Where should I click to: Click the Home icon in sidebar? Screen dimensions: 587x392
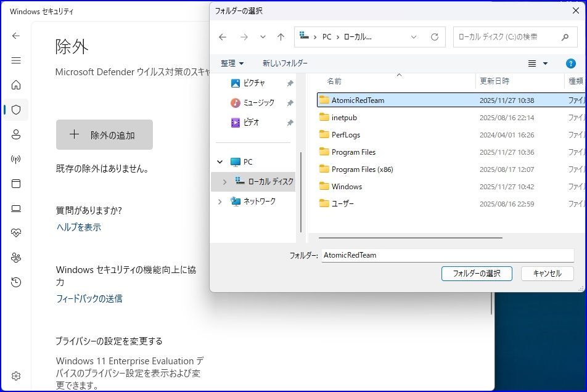(x=16, y=85)
